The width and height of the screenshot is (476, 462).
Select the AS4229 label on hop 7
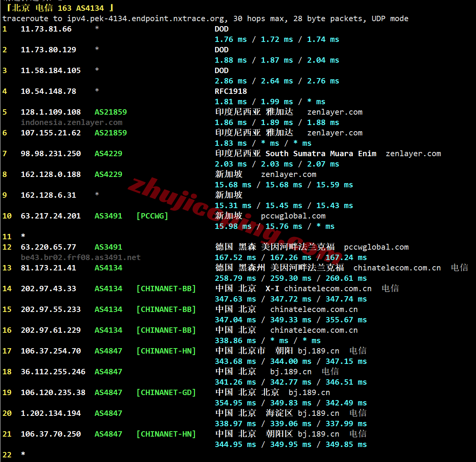click(109, 153)
